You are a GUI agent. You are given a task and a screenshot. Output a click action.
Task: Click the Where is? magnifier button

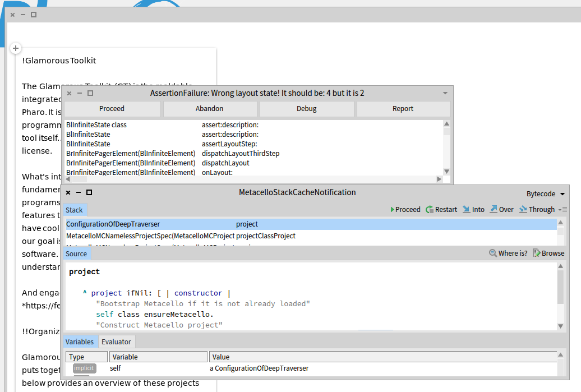tap(508, 253)
